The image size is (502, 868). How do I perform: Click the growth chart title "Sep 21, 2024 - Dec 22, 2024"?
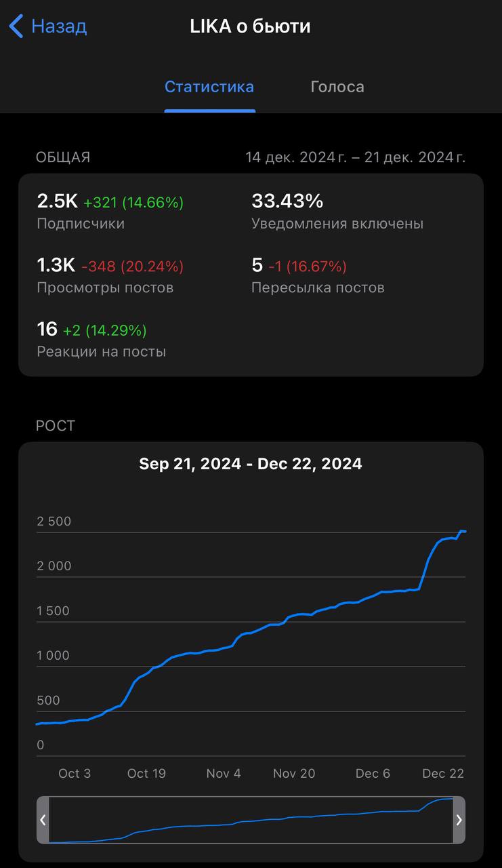(251, 464)
